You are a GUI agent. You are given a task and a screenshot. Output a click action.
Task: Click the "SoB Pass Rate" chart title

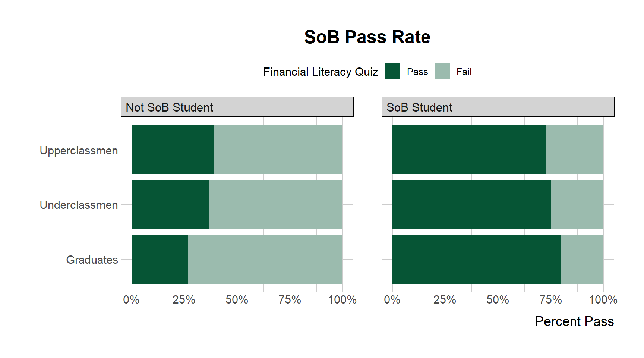coord(367,37)
